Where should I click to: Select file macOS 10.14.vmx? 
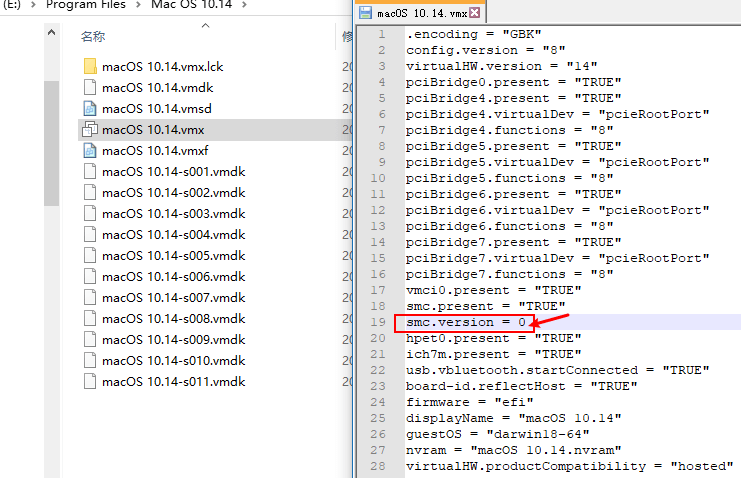pyautogui.click(x=153, y=130)
